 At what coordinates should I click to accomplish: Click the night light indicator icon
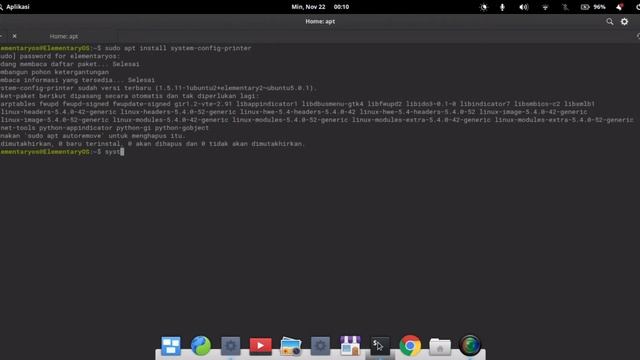coord(484,7)
